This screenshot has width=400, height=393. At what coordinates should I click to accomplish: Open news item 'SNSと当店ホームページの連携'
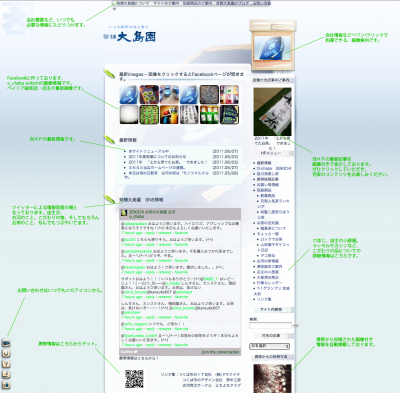[x=157, y=168]
